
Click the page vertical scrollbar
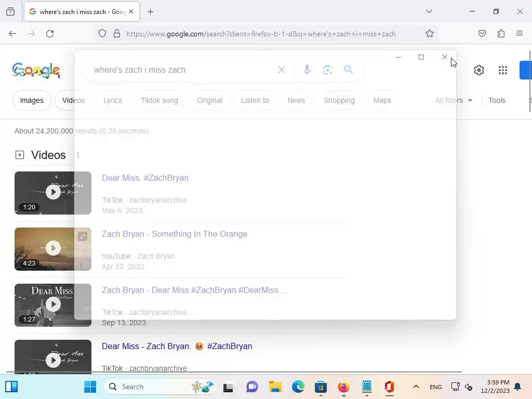(x=530, y=82)
